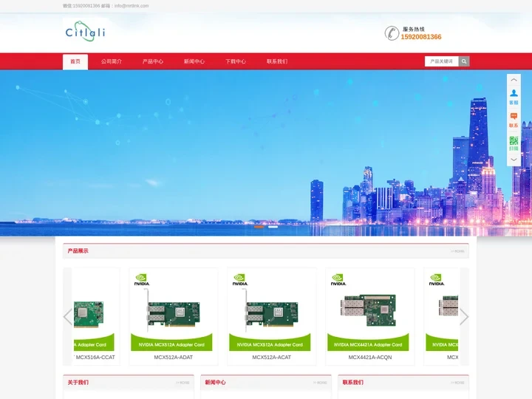Open the MCX516A-CCAT product image
The width and height of the screenshot is (532, 399).
94,312
